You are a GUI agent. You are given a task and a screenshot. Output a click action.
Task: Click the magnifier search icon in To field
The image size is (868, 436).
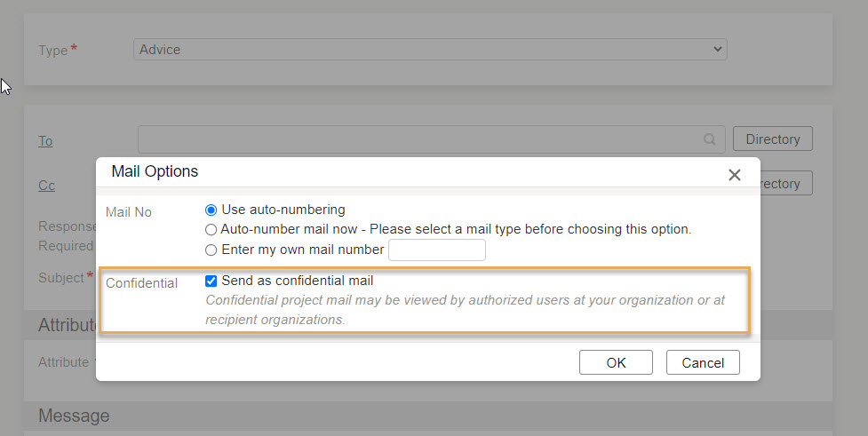709,139
